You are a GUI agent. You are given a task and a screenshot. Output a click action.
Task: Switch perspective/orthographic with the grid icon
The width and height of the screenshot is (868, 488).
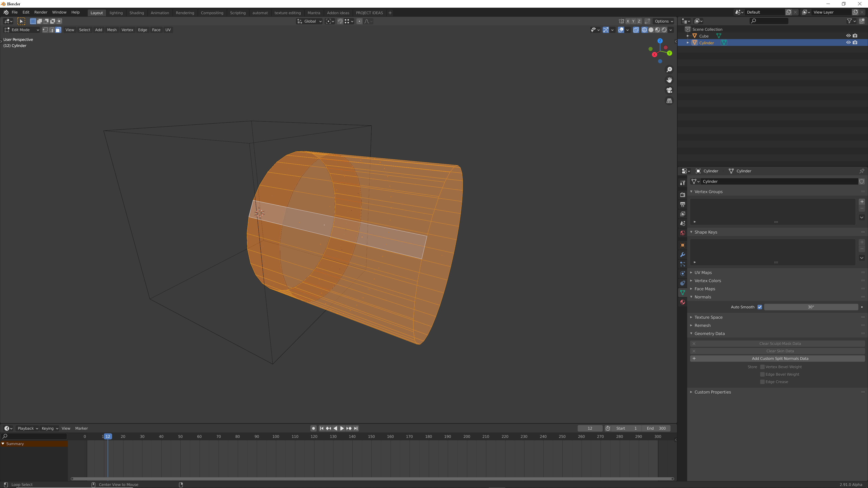[669, 101]
